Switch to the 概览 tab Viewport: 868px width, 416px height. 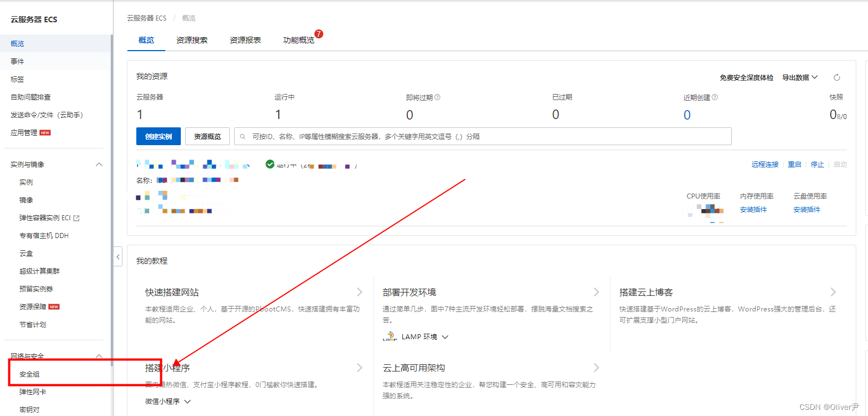click(x=146, y=40)
